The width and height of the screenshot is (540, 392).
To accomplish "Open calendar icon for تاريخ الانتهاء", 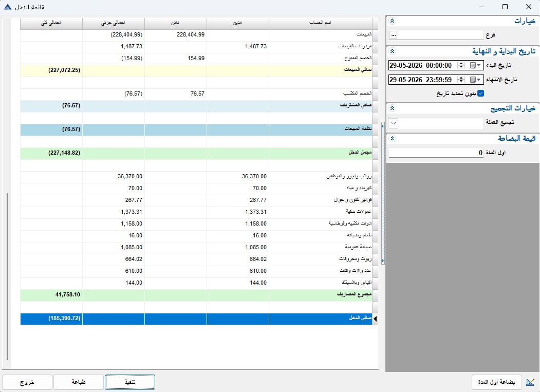I will (x=473, y=80).
